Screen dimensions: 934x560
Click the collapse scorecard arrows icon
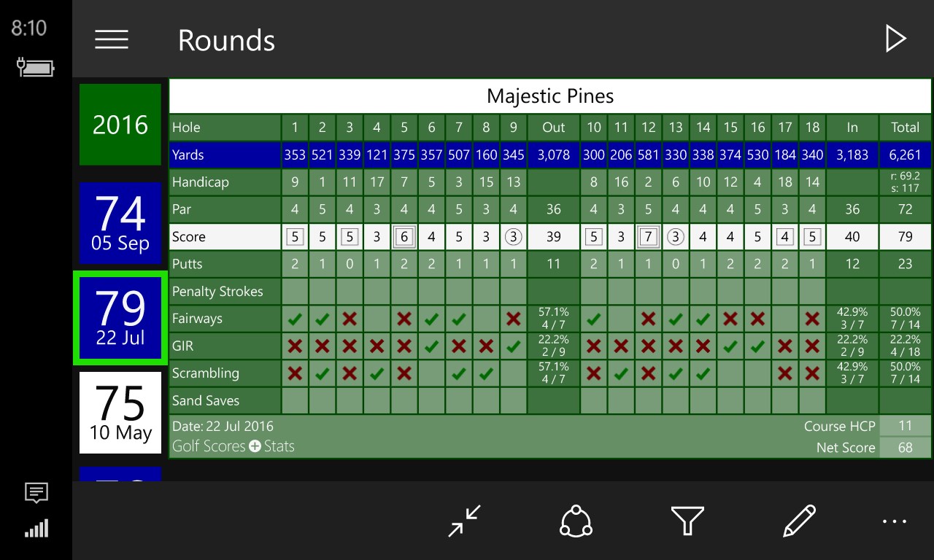[465, 521]
